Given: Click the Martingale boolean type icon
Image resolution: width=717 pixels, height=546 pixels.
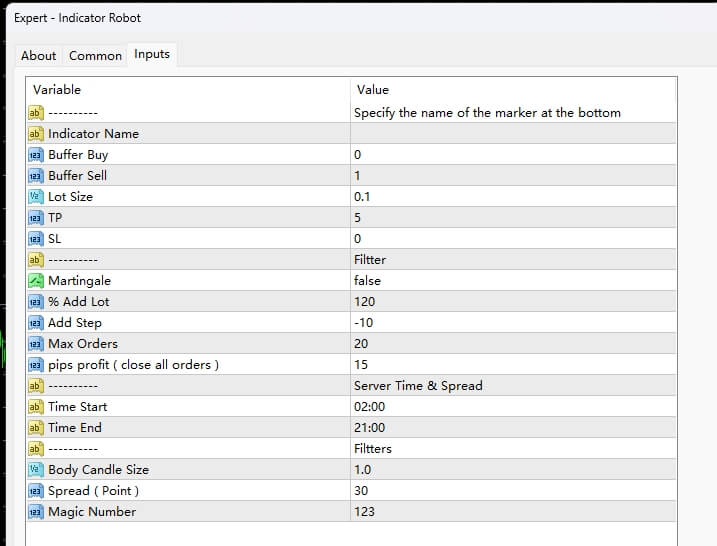Looking at the screenshot, I should (x=35, y=281).
